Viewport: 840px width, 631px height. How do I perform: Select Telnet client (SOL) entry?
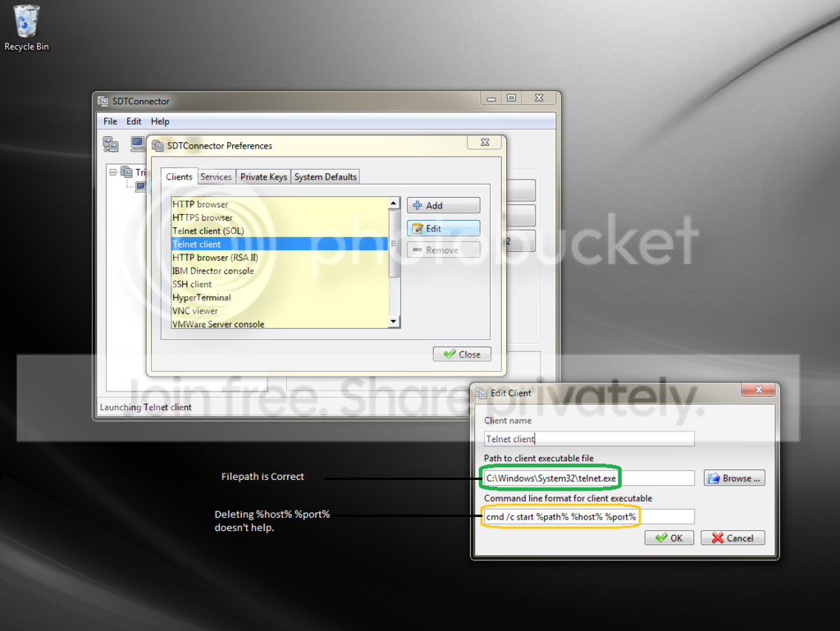click(x=279, y=231)
